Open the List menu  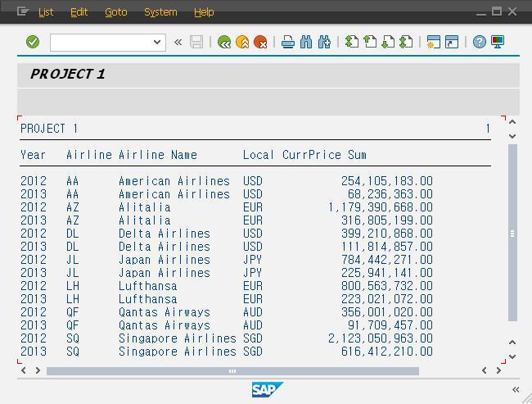point(46,12)
